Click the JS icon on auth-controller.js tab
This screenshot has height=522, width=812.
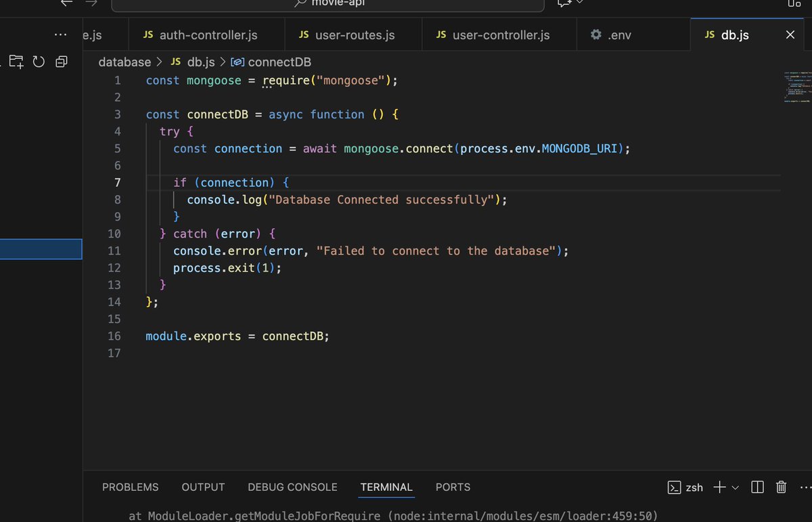point(148,35)
